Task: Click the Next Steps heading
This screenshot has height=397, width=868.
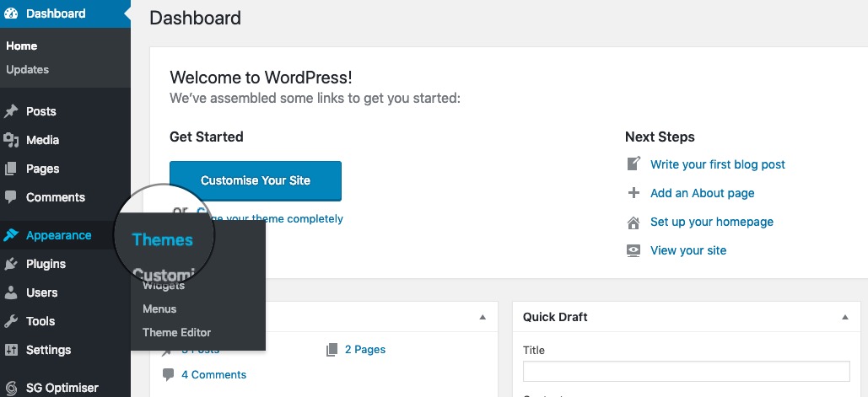Action: tap(660, 137)
